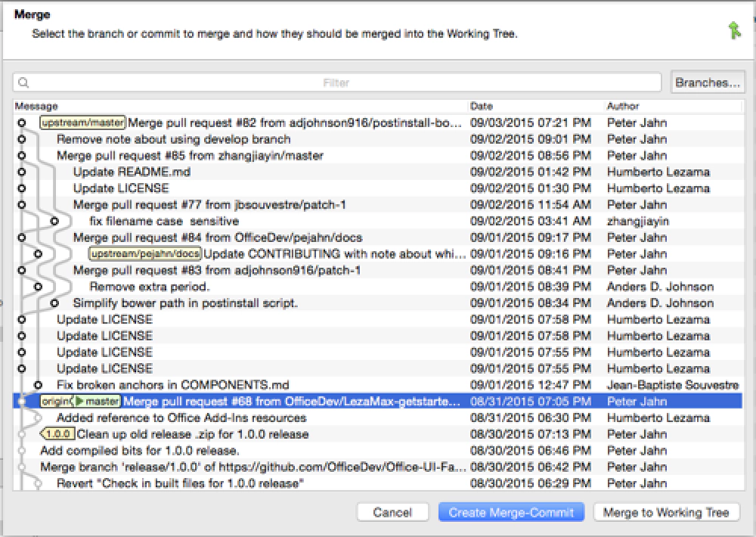756x537 pixels.
Task: Click author Jean-Baptiste Souvestre
Action: point(673,385)
